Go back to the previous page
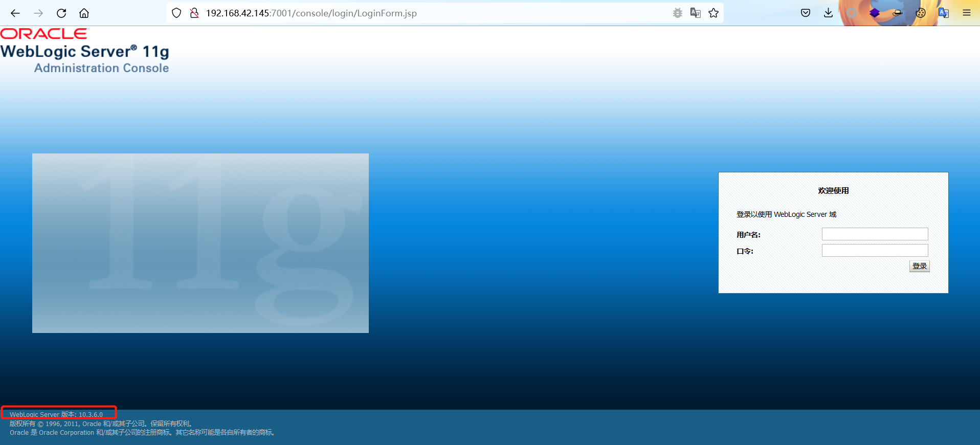 (15, 13)
